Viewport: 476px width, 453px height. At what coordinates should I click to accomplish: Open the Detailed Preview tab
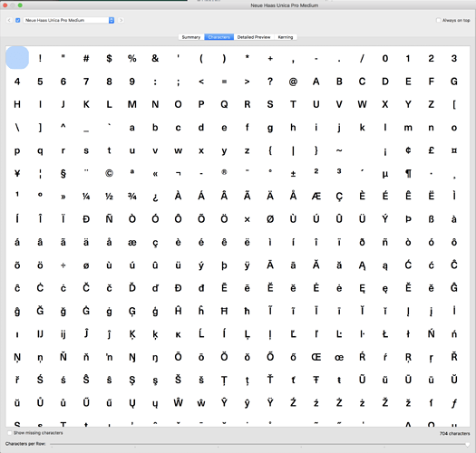point(254,37)
